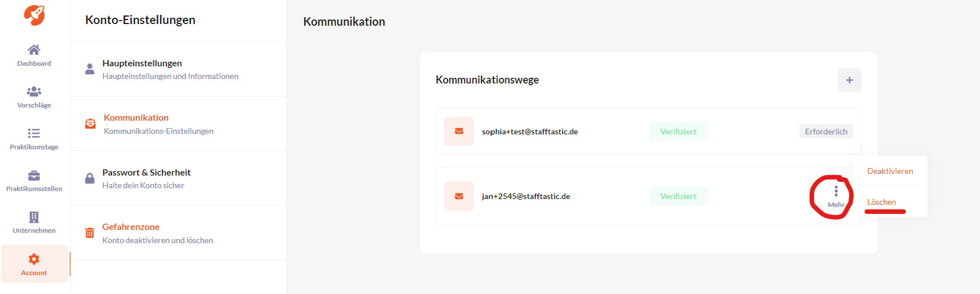Select the jan+2545@stafftastic.de address text
The width and height of the screenshot is (980, 294).
click(526, 196)
